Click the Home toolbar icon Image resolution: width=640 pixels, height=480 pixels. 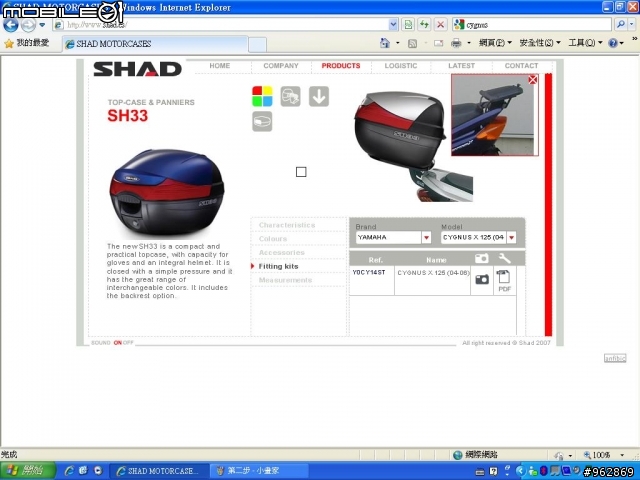coord(384,42)
